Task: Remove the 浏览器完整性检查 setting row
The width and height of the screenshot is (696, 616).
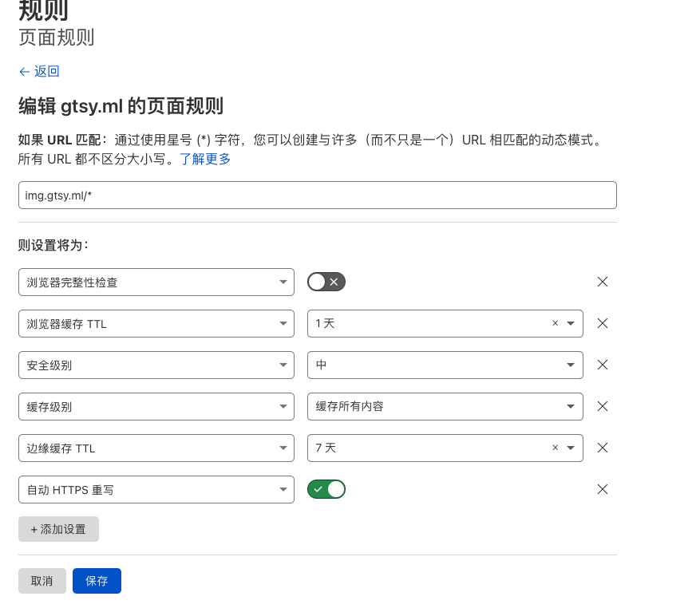Action: point(603,282)
